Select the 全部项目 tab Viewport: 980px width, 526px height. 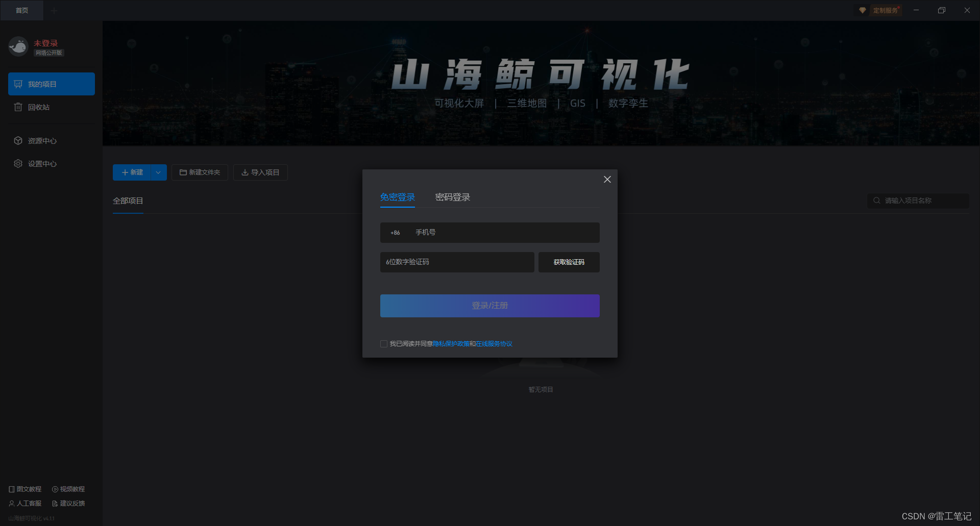click(x=128, y=201)
